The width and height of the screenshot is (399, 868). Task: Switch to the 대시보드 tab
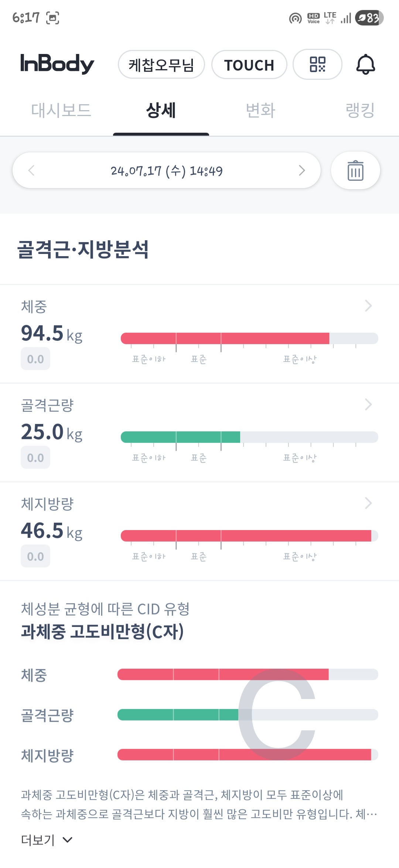(61, 111)
